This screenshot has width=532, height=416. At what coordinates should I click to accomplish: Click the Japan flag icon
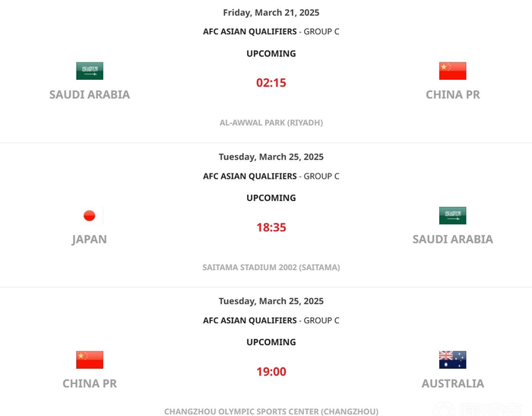pos(90,215)
